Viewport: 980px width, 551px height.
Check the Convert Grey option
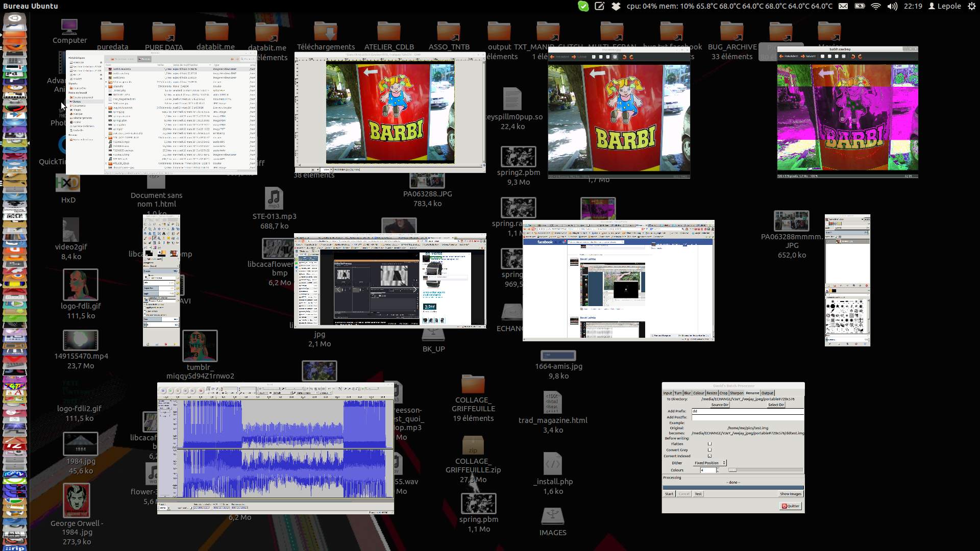coord(709,450)
